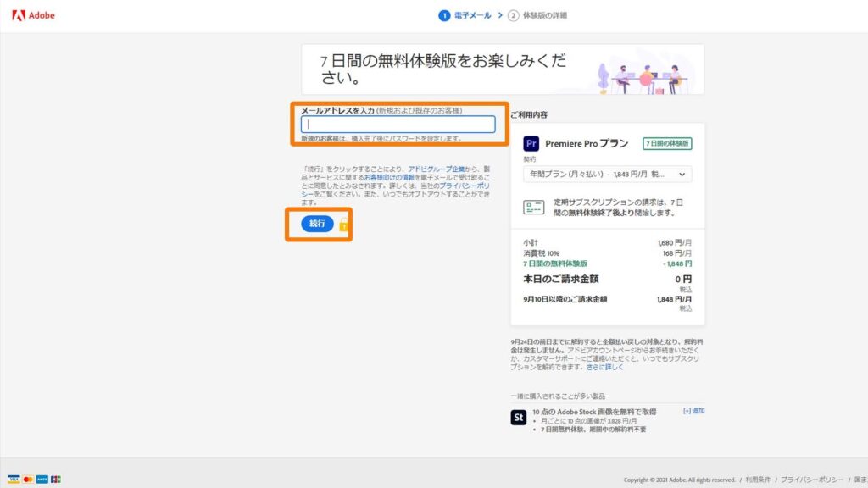868x488 pixels.
Task: Click the '消費税 10%' label
Action: (542, 253)
